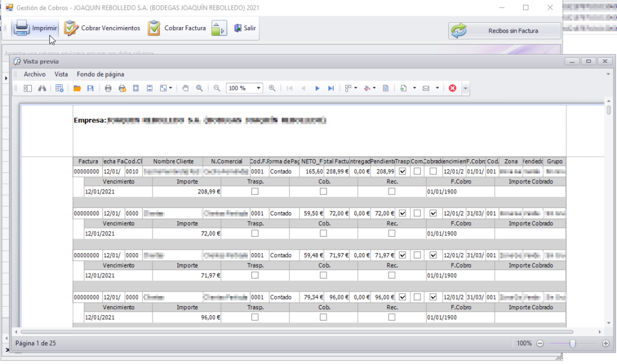Click the N.Comercial column header
Viewport: 617px width, 364px height.
click(x=227, y=162)
